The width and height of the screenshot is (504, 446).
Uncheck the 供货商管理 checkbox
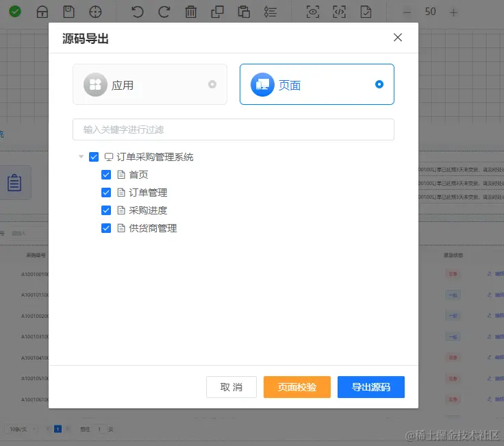106,228
